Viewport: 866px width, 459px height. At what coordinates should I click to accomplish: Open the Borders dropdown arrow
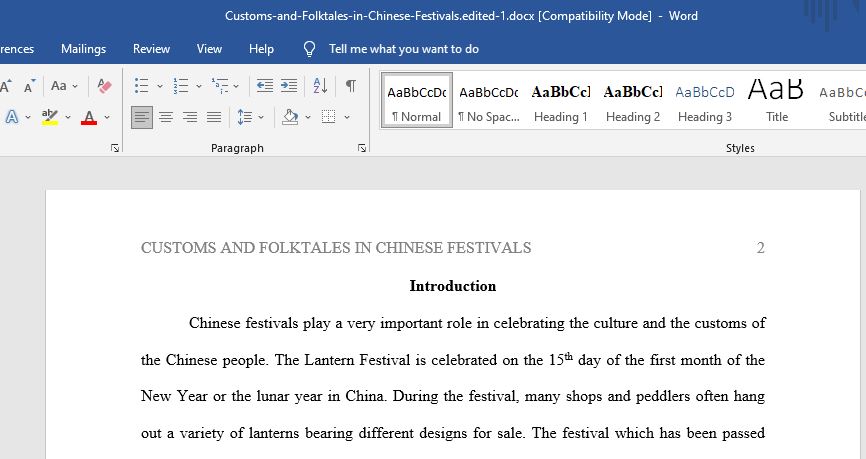coord(347,117)
